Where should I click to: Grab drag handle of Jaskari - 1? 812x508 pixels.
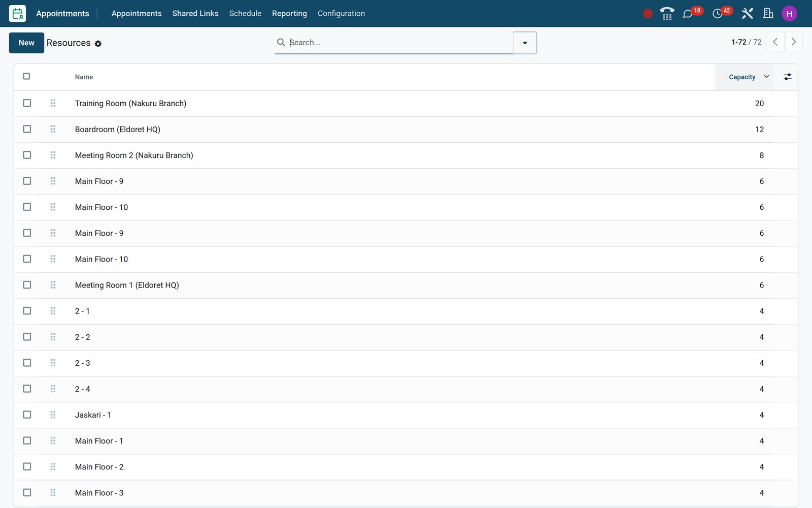53,415
